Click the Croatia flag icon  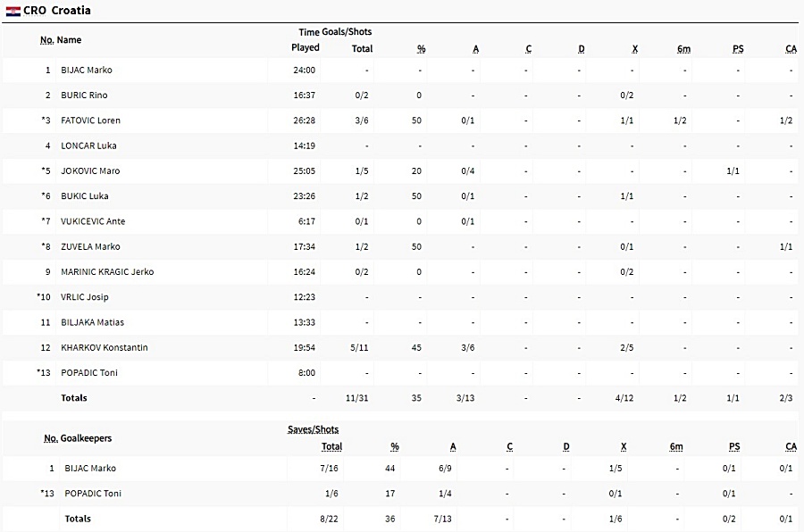(x=13, y=12)
